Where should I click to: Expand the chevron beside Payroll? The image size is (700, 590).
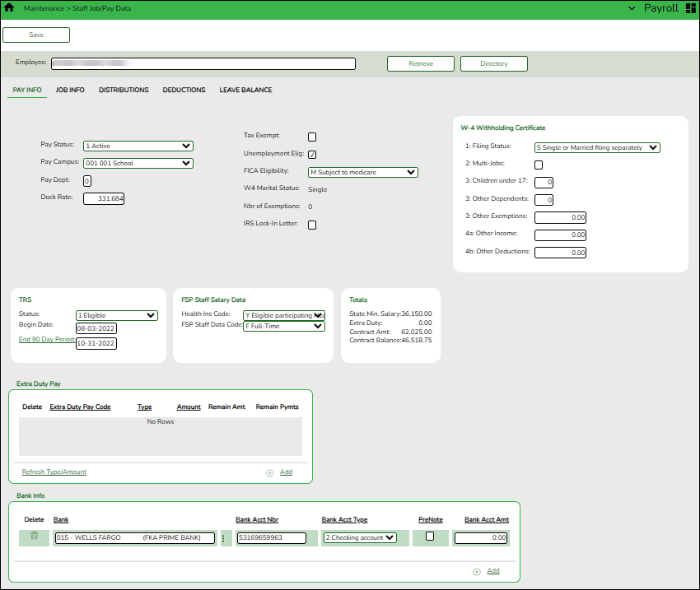tap(632, 8)
